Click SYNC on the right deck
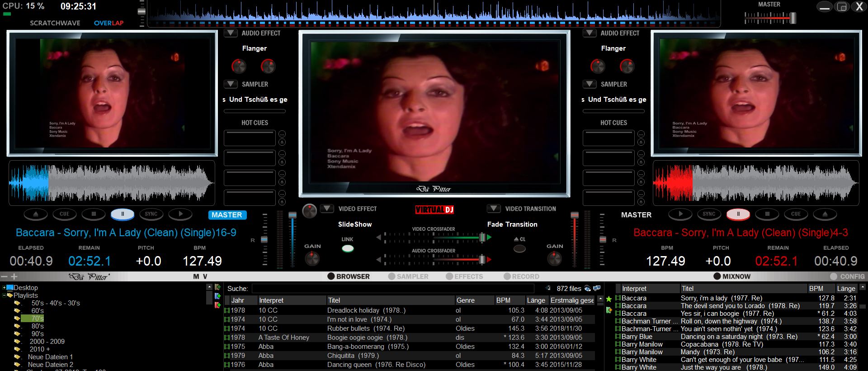868x371 pixels. pyautogui.click(x=709, y=214)
